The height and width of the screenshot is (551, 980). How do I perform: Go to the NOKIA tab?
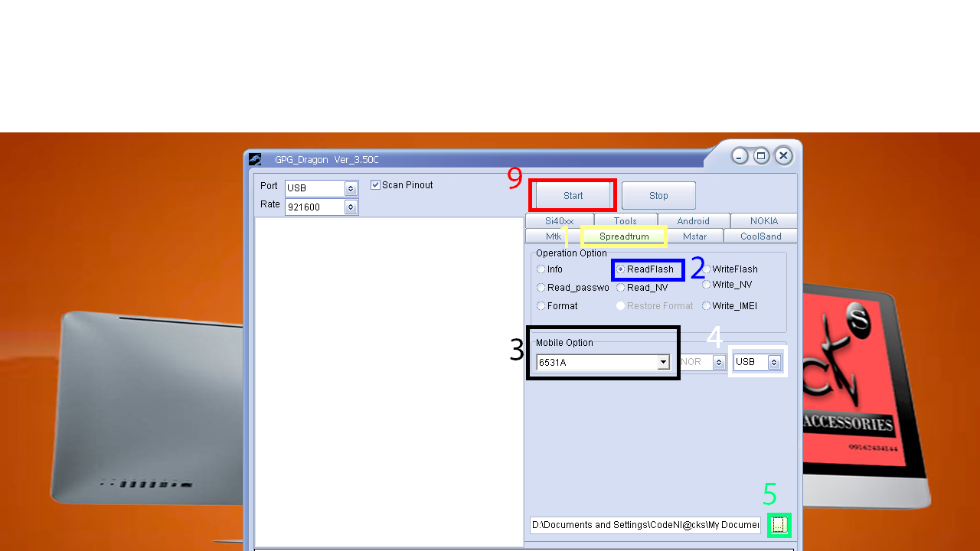pyautogui.click(x=763, y=221)
